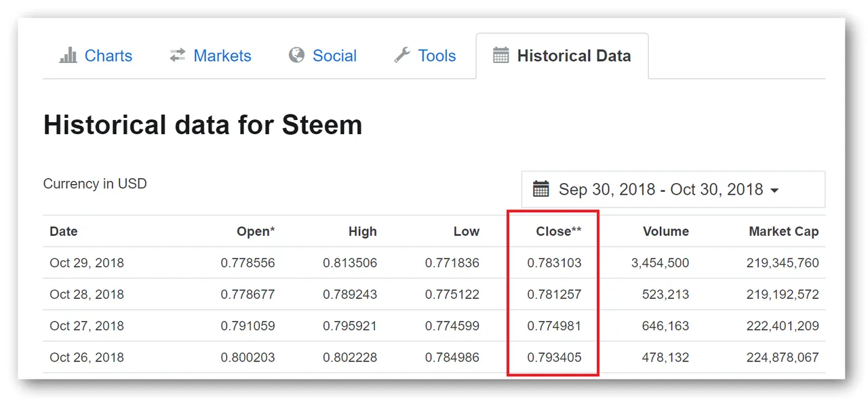
Task: Click the high value 0.795921
Action: pos(350,326)
